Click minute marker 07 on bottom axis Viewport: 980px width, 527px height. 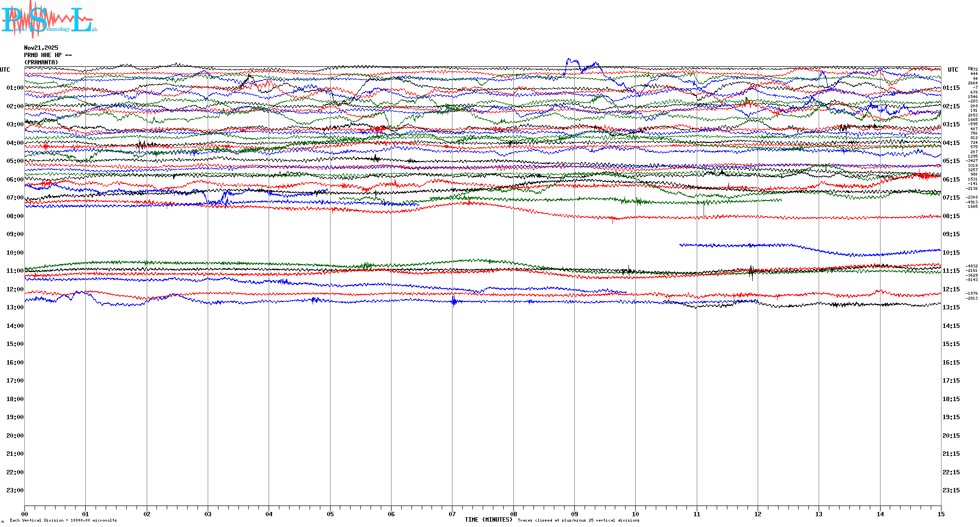[x=452, y=514]
